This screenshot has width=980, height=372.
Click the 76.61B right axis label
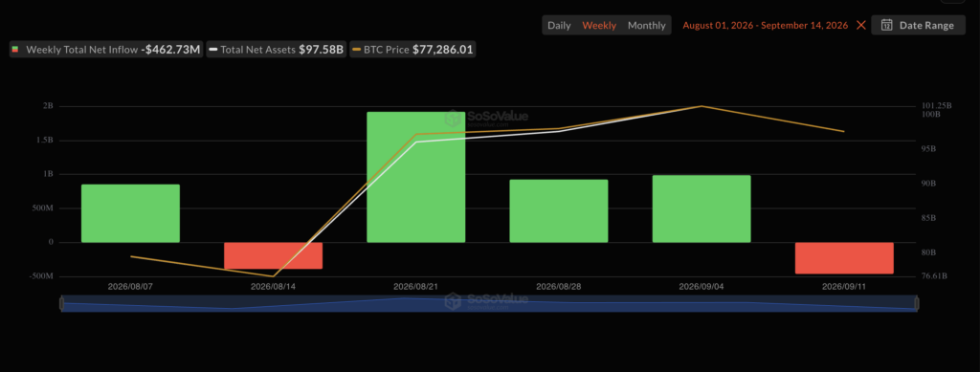(934, 275)
